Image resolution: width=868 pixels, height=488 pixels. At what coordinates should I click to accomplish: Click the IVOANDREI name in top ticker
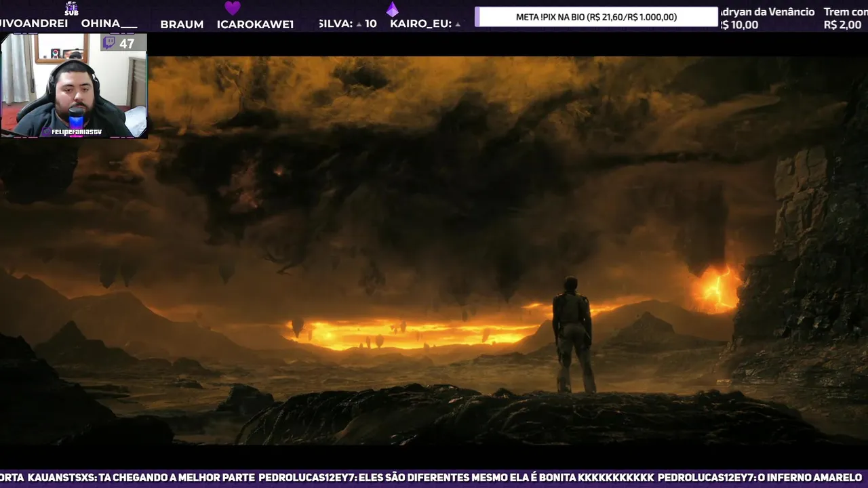pyautogui.click(x=34, y=24)
